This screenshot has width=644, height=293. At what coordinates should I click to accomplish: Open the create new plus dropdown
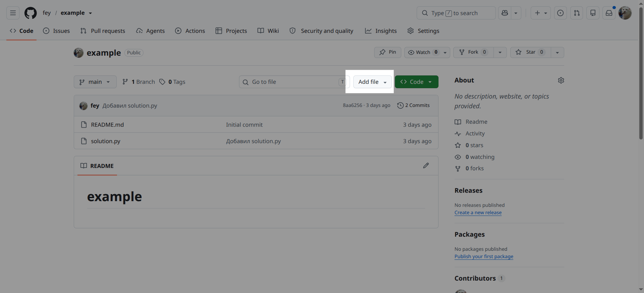pos(540,13)
